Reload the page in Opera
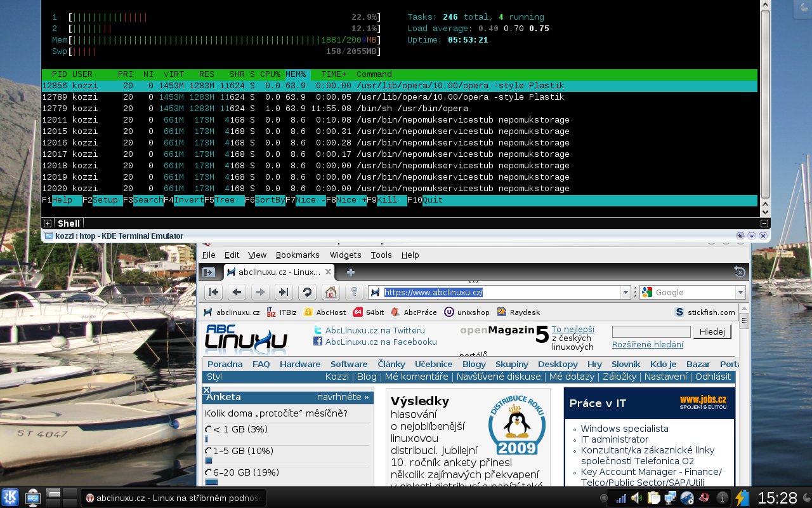 point(306,292)
